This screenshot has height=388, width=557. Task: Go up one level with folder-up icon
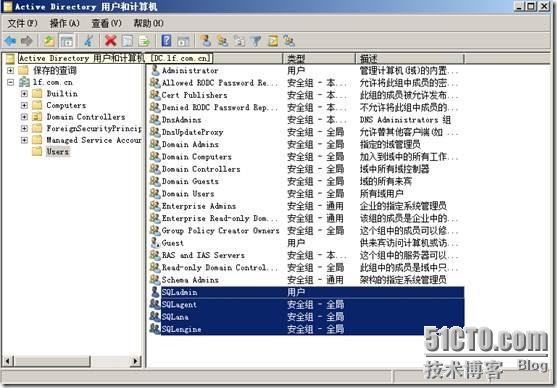pos(49,41)
